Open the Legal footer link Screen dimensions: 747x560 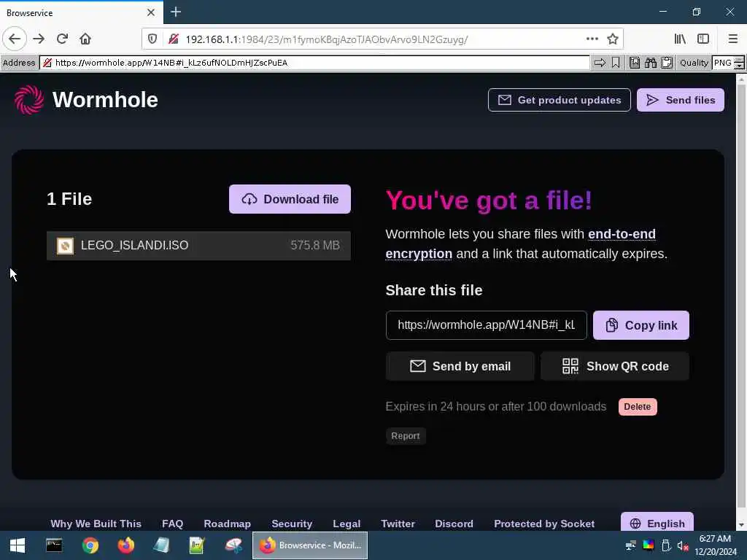tap(347, 524)
